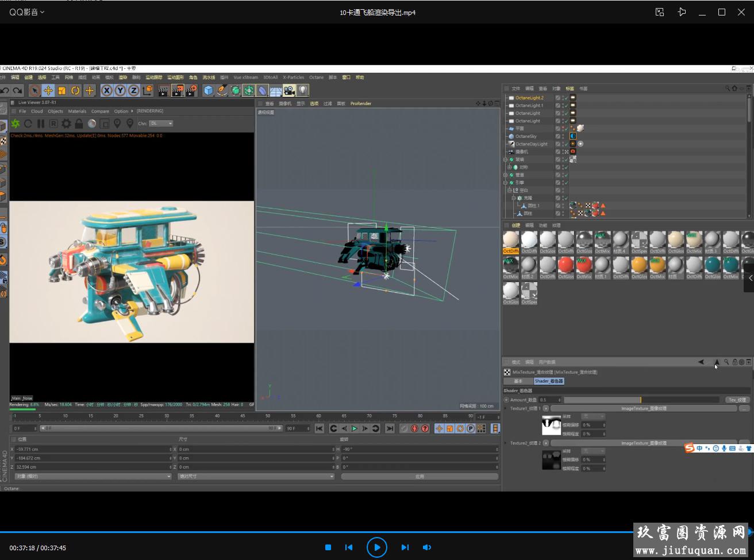Image resolution: width=754 pixels, height=560 pixels.
Task: Click the clay mode sphere icon
Action: coord(92,123)
